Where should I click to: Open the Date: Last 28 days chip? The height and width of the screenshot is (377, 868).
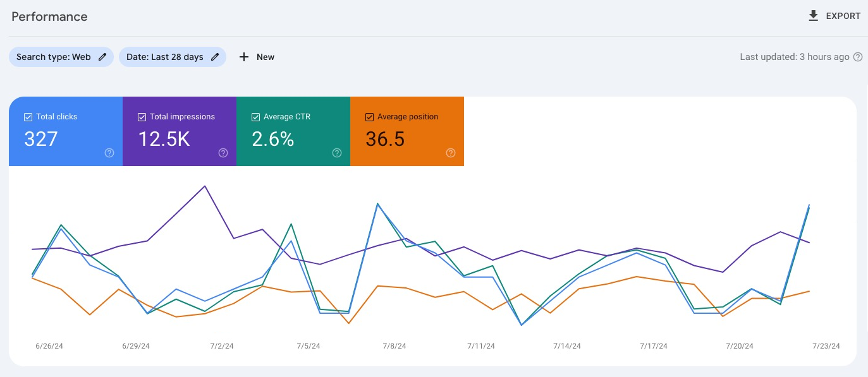coord(173,57)
